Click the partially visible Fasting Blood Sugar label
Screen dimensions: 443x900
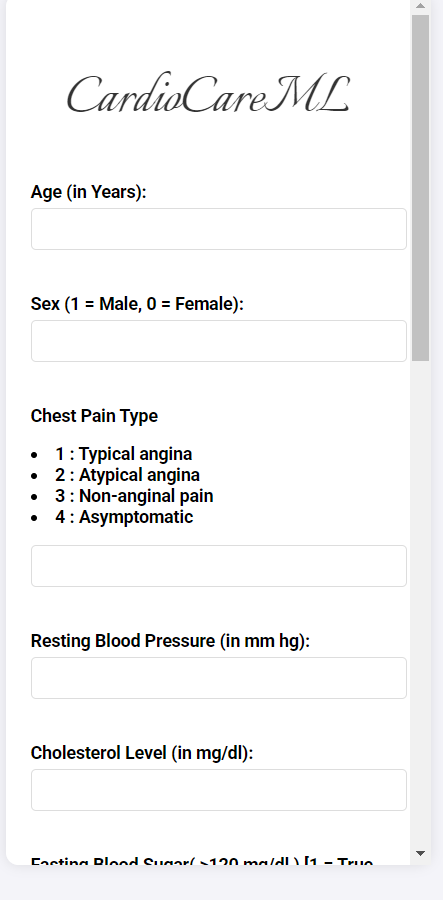pos(202,861)
